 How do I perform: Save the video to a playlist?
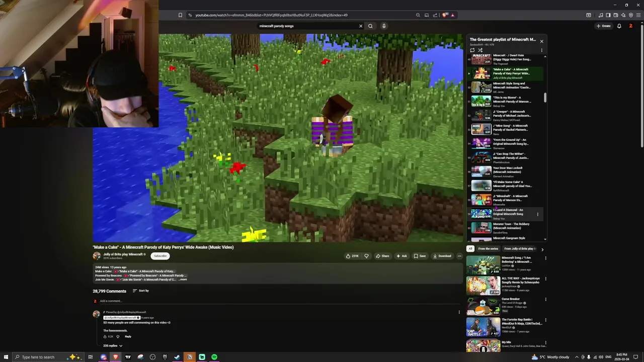pos(420,256)
